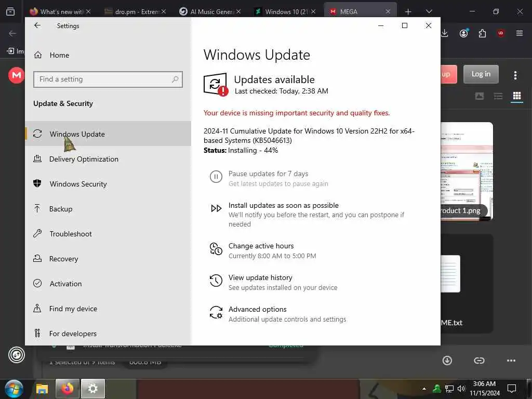Click the active hours clock icon
532x399 pixels.
[216, 249]
